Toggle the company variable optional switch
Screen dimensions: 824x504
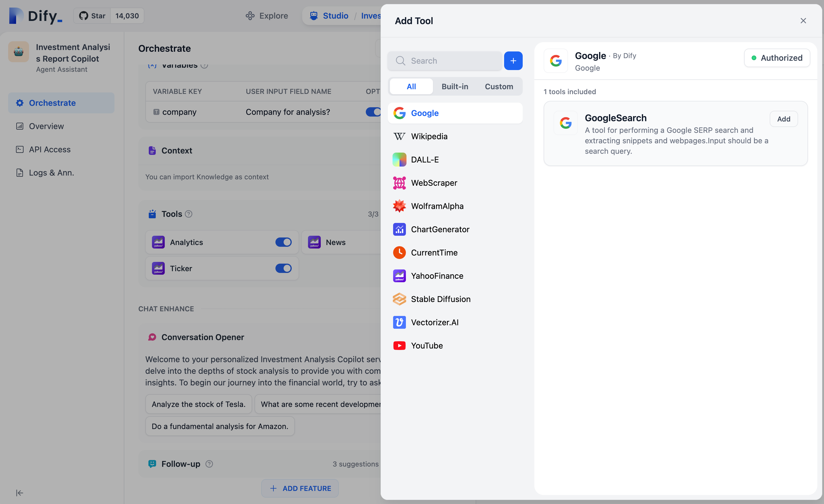373,112
